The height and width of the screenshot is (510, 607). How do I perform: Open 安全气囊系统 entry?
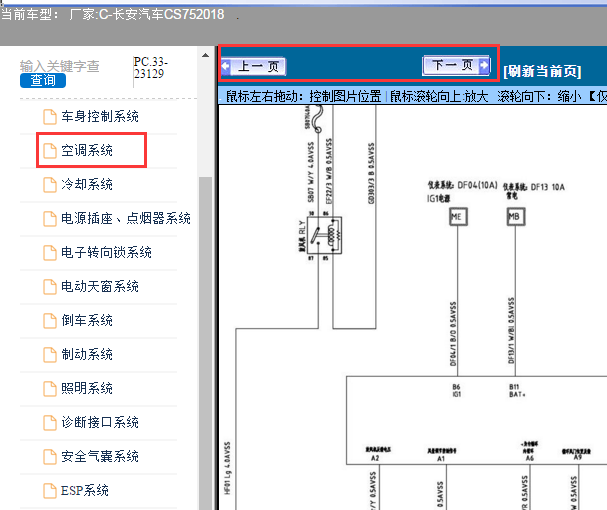(x=100, y=456)
